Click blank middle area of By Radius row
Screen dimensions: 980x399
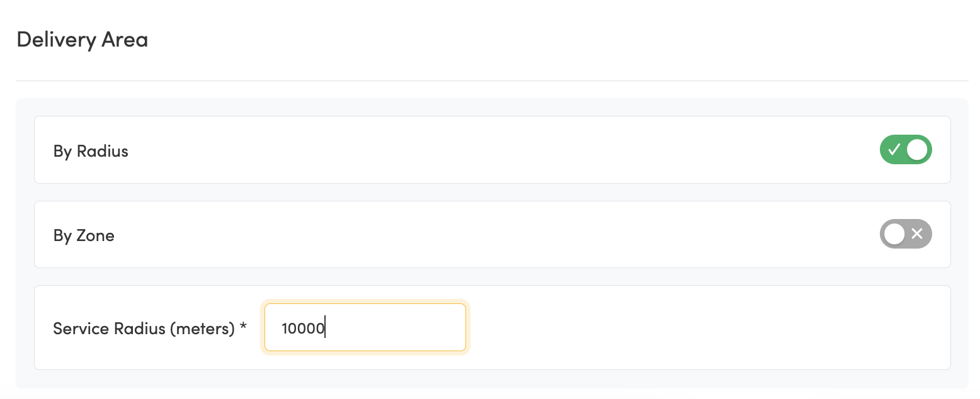point(491,150)
